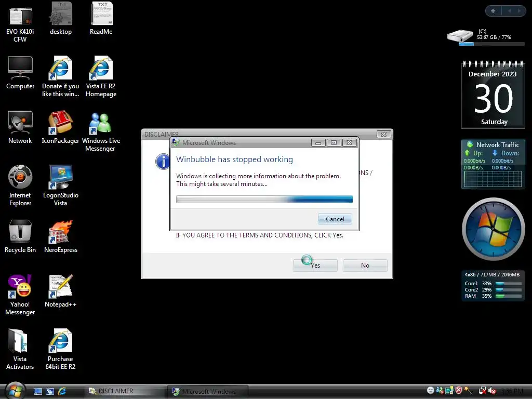
Task: Select the Recycle Bin icon
Action: coord(20,237)
